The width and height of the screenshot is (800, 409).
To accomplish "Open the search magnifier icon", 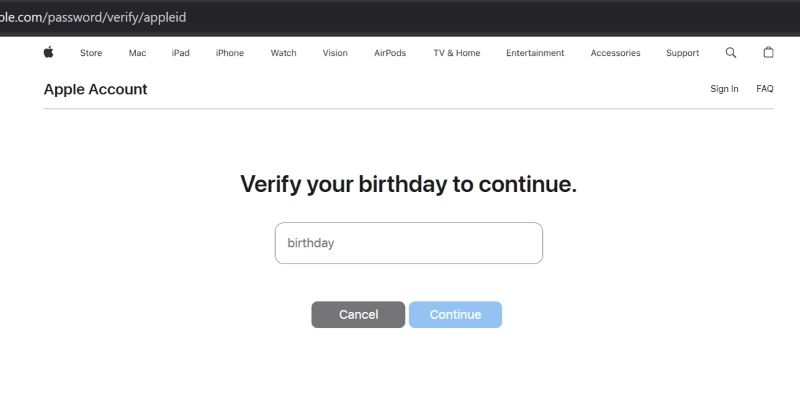I will [x=731, y=53].
